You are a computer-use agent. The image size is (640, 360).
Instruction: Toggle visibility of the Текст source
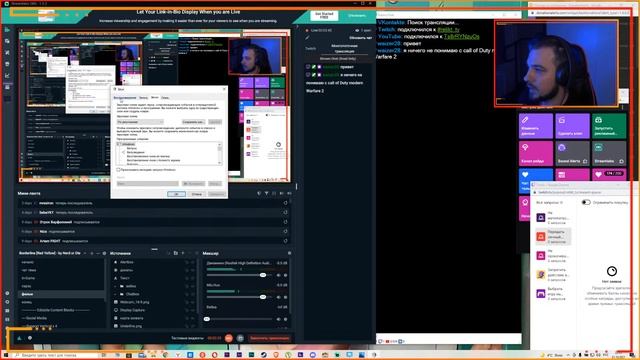[193, 278]
